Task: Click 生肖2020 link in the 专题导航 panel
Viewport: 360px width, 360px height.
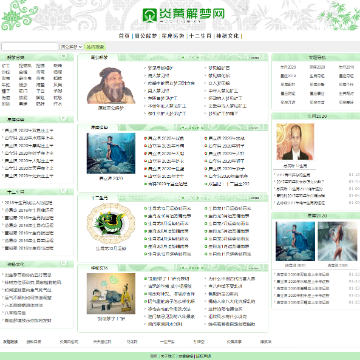Action: 288,67
